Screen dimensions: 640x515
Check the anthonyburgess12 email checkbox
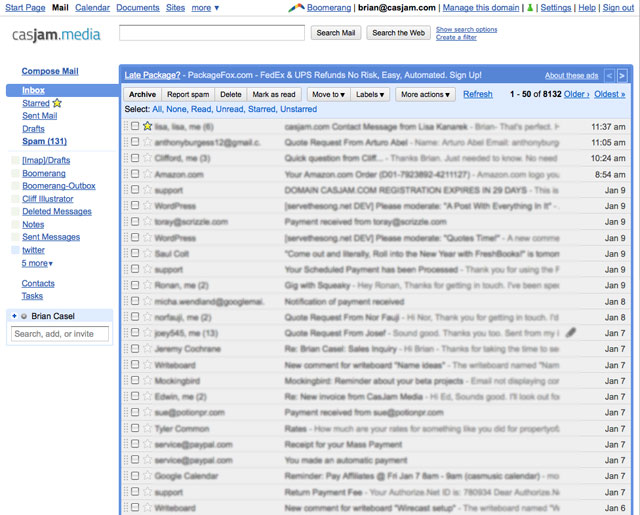pyautogui.click(x=135, y=142)
